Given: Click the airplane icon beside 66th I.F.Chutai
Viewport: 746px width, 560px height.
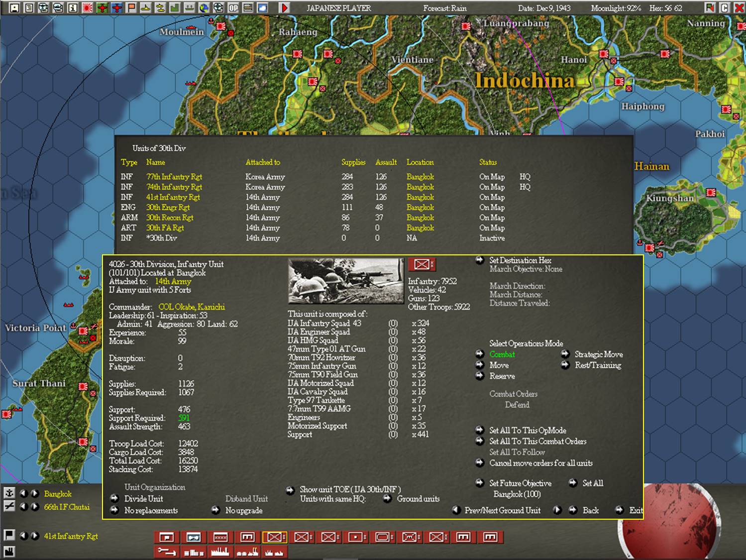Looking at the screenshot, I should pos(9,506).
